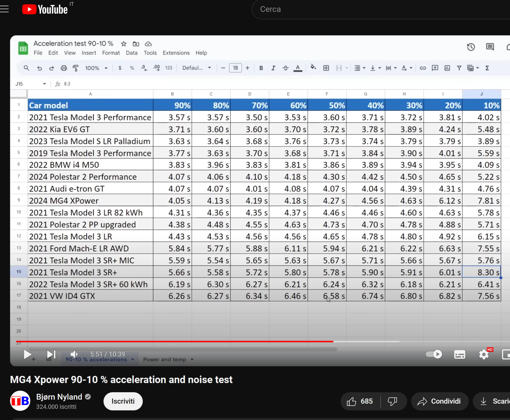Click the create filter funnel icon
This screenshot has height=420, width=510.
click(459, 68)
